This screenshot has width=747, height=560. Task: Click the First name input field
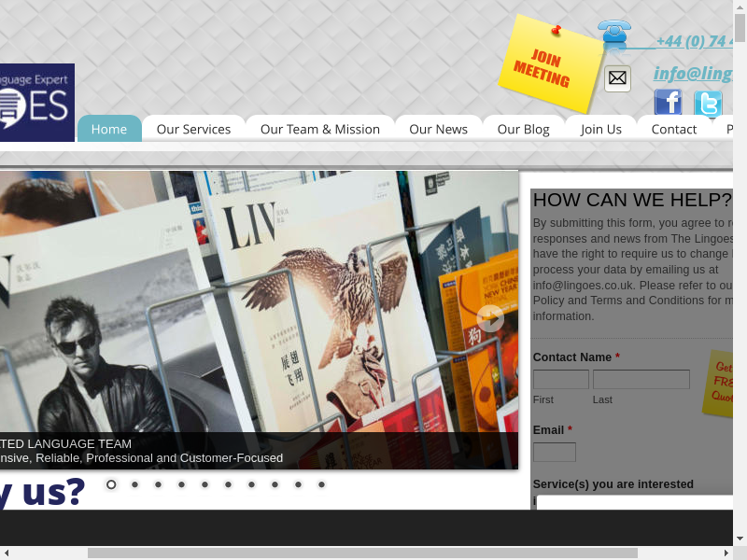coord(560,379)
